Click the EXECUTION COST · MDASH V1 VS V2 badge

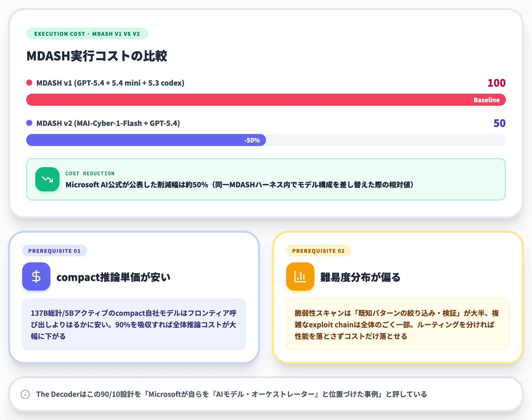(87, 34)
